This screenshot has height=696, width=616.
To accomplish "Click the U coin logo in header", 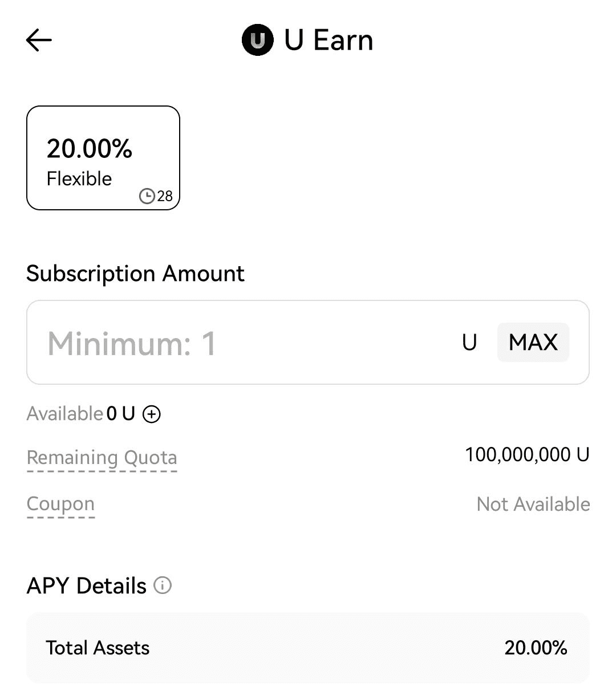I will click(258, 40).
